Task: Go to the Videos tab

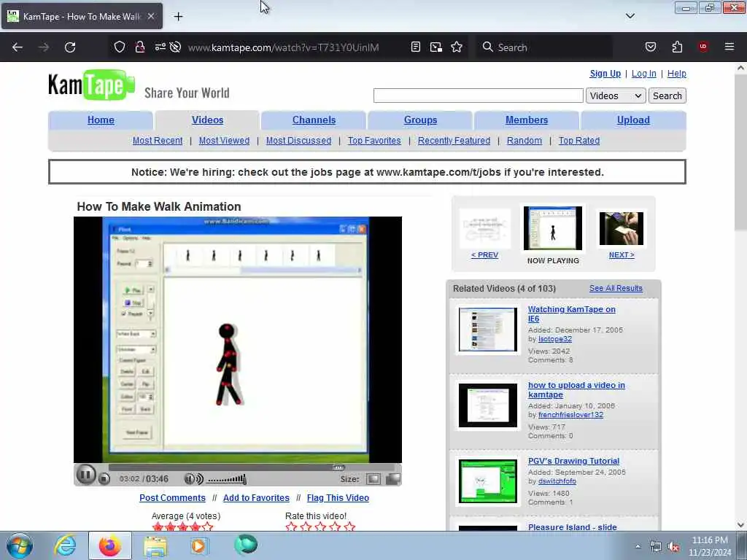Action: point(207,120)
